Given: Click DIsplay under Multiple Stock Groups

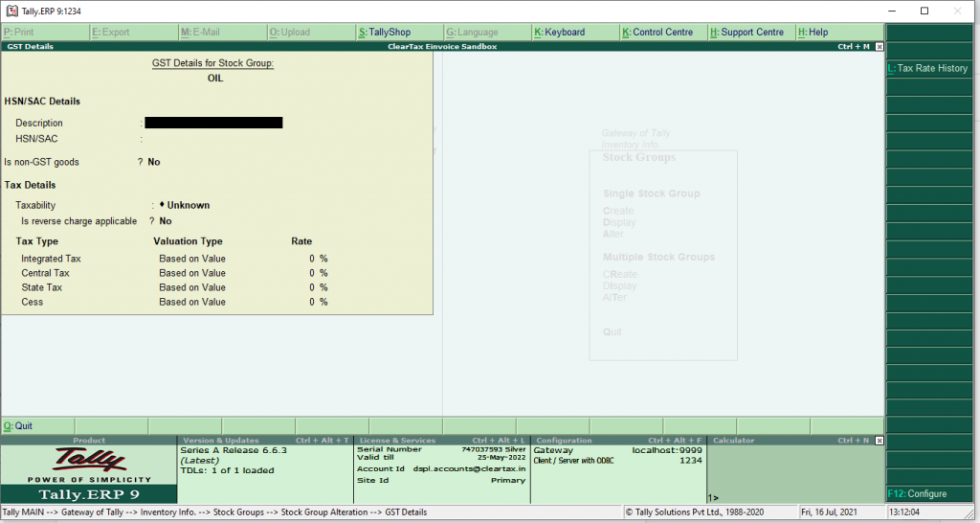Looking at the screenshot, I should tap(619, 285).
